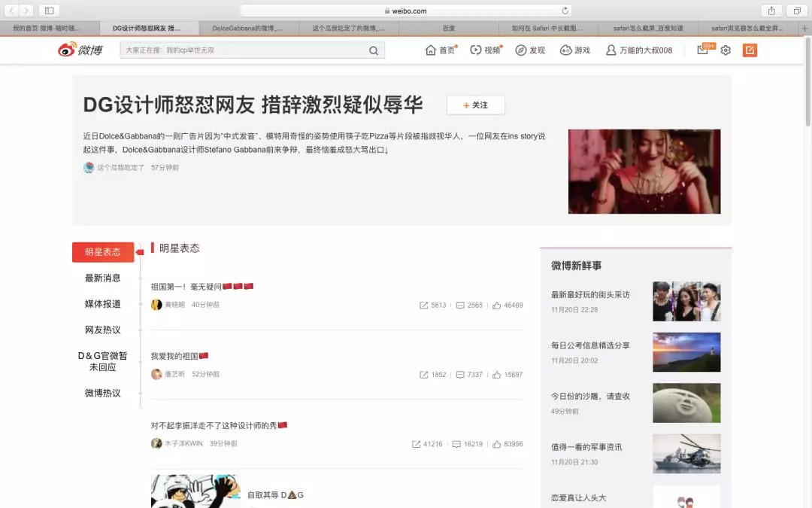
Task: Open 今日份的沙雕 thumbnail
Action: pos(686,403)
